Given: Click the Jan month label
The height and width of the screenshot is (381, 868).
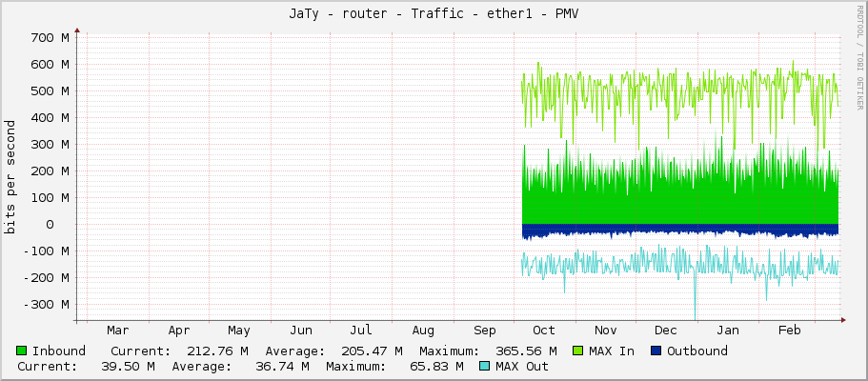Looking at the screenshot, I should (727, 331).
